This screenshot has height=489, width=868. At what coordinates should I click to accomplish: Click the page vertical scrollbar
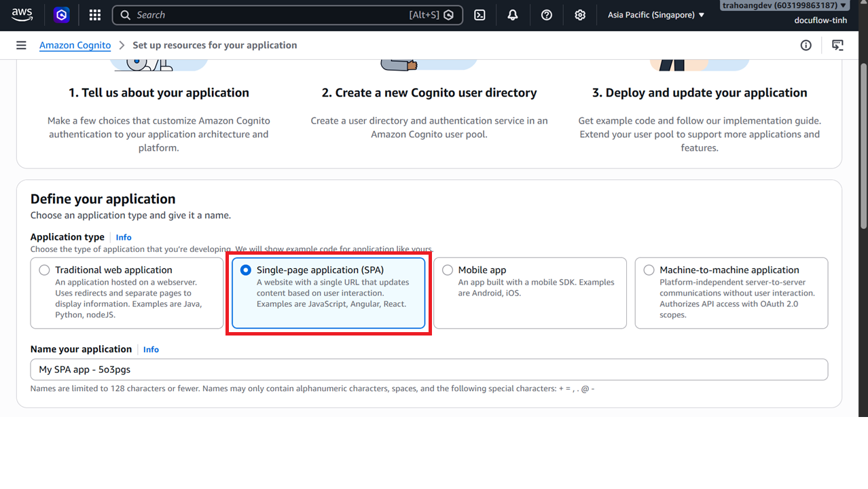click(863, 146)
